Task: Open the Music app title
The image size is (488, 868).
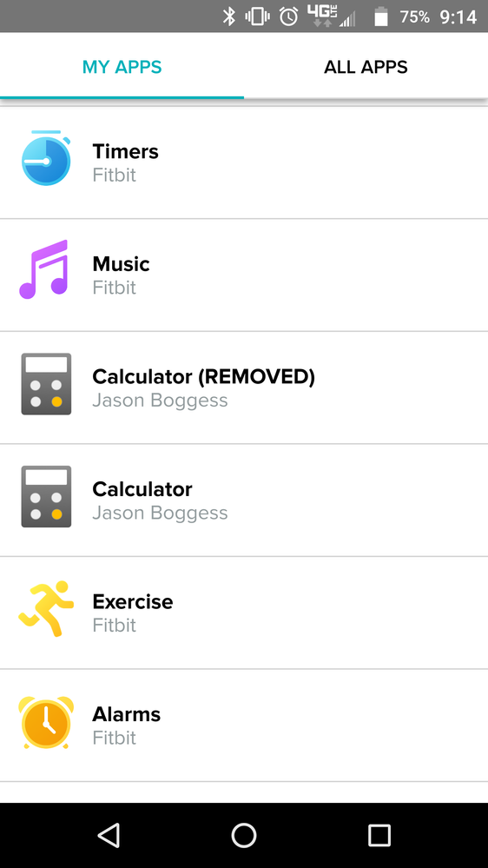Action: [122, 263]
